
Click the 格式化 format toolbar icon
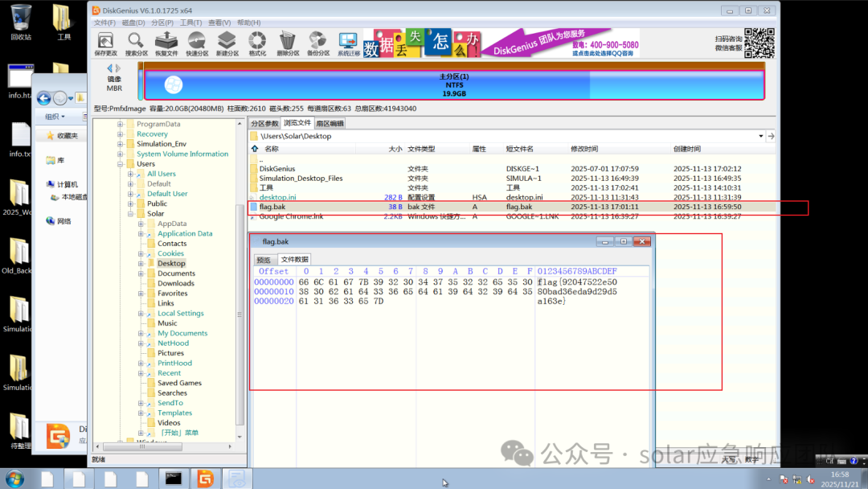257,43
